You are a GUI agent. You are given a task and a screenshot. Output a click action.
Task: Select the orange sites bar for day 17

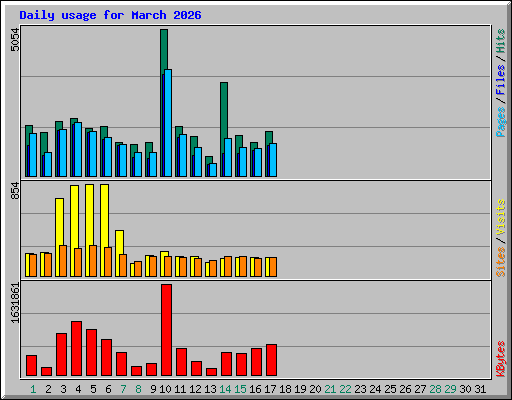273,267
